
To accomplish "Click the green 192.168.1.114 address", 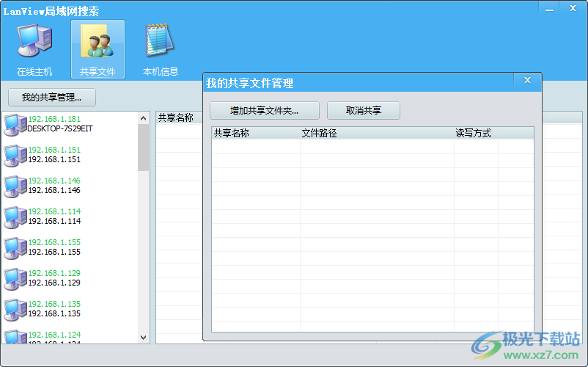I will pyautogui.click(x=54, y=211).
